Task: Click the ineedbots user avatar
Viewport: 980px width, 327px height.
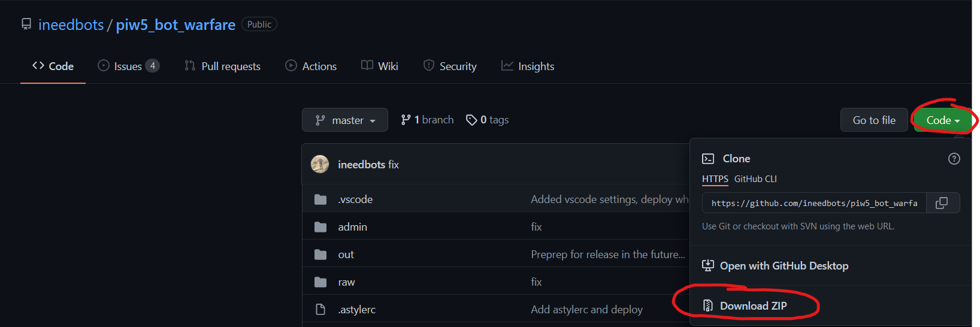Action: coord(320,164)
